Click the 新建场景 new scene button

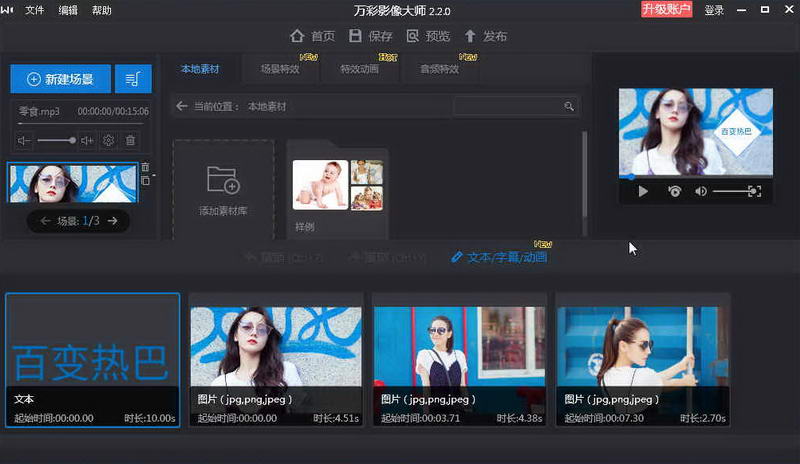60,79
